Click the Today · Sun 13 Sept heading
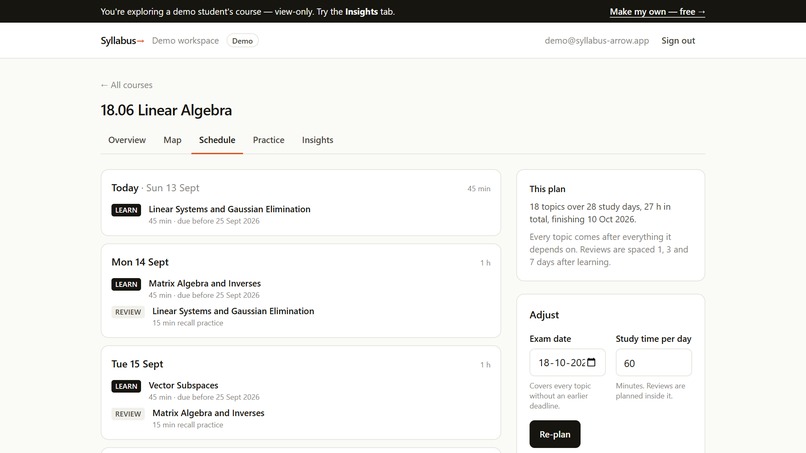Screen dimensions: 806x453 [155, 188]
